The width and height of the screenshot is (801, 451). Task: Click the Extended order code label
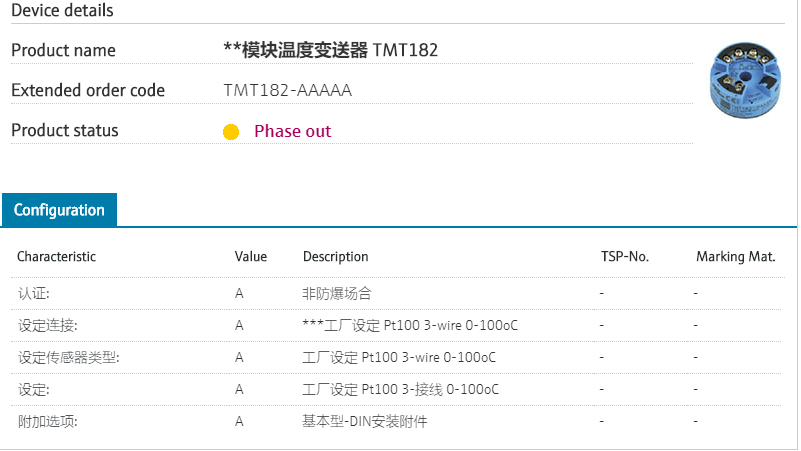click(x=88, y=91)
